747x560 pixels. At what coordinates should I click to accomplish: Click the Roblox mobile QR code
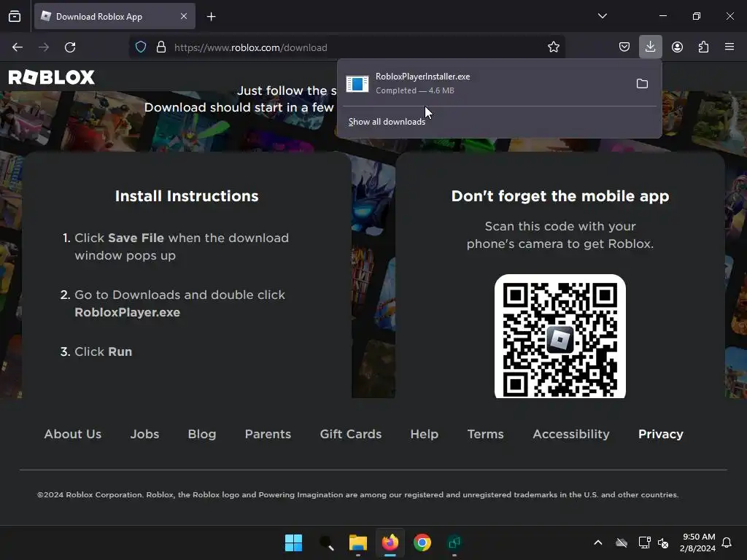point(560,336)
